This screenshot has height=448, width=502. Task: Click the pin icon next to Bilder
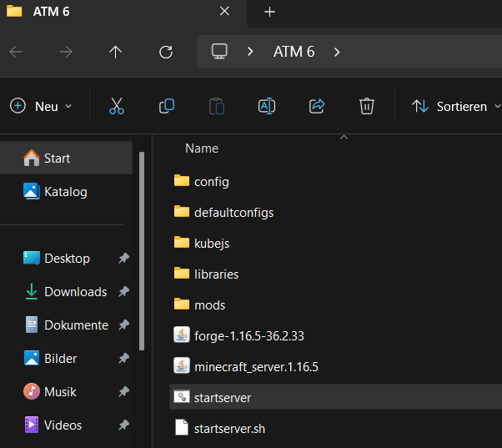[124, 359]
